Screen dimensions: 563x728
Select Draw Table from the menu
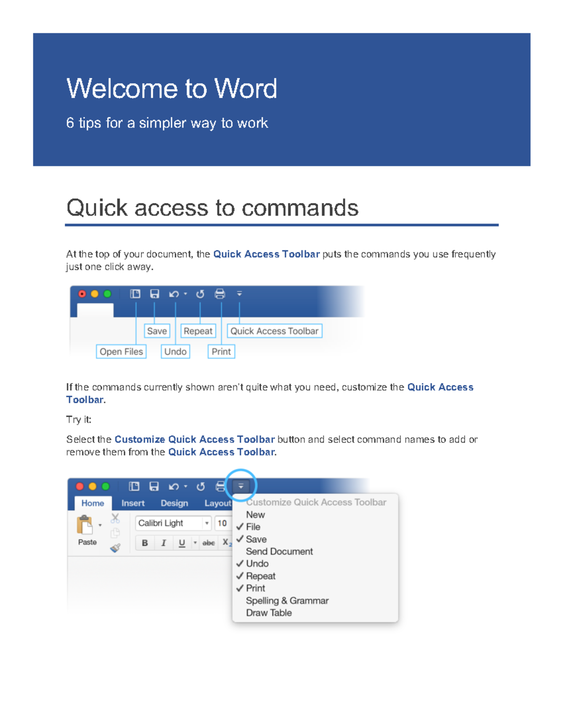tap(269, 613)
